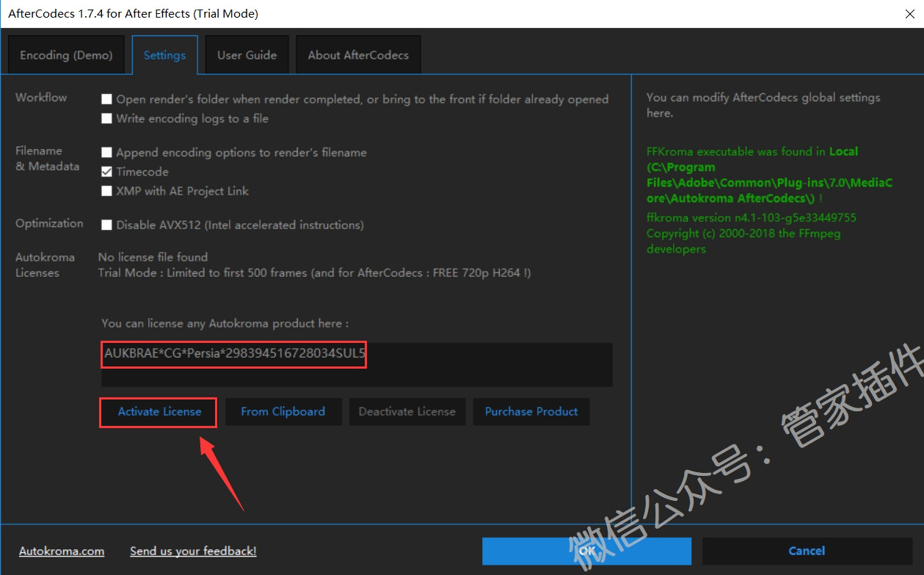
Task: Open the User Guide tab
Action: pos(247,55)
